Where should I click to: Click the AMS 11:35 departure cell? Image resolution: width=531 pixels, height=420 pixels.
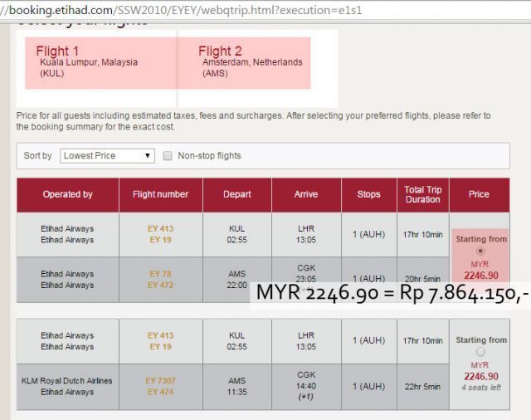[x=237, y=387]
